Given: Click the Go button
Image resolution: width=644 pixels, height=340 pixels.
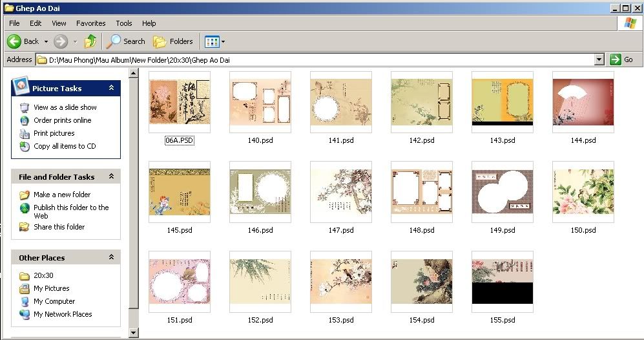Looking at the screenshot, I should pyautogui.click(x=621, y=59).
